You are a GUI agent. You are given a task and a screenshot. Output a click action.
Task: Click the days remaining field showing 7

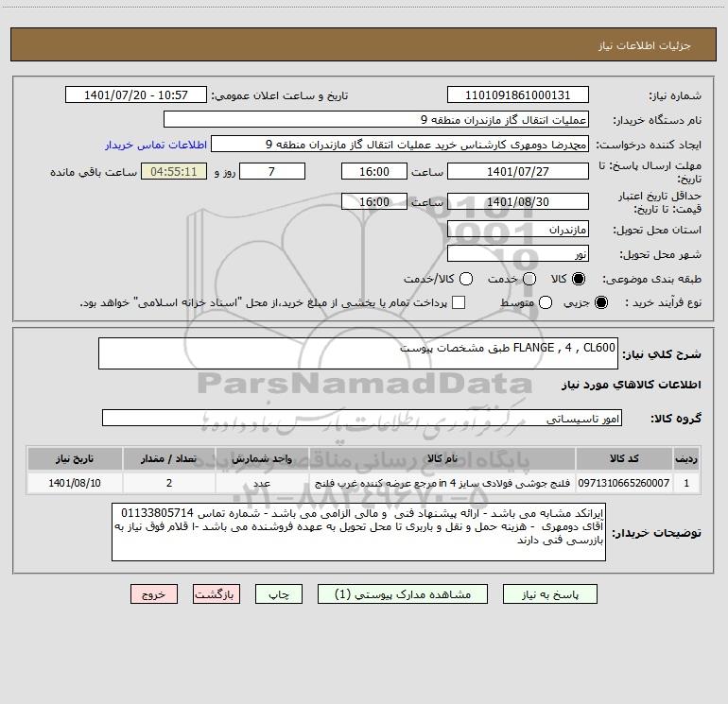click(x=272, y=171)
